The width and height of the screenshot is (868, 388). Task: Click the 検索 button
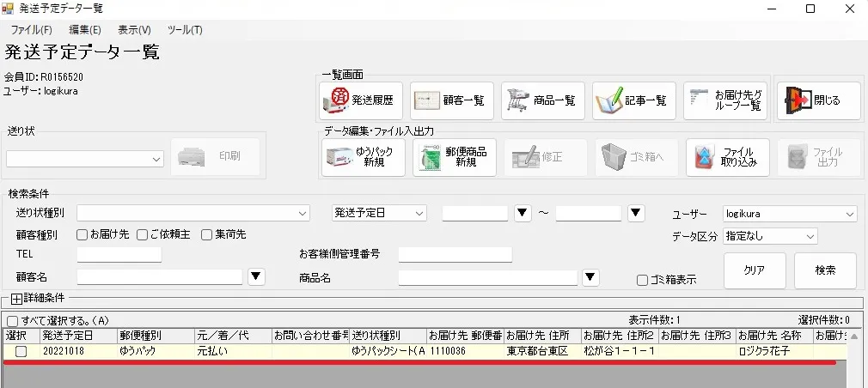(x=825, y=270)
